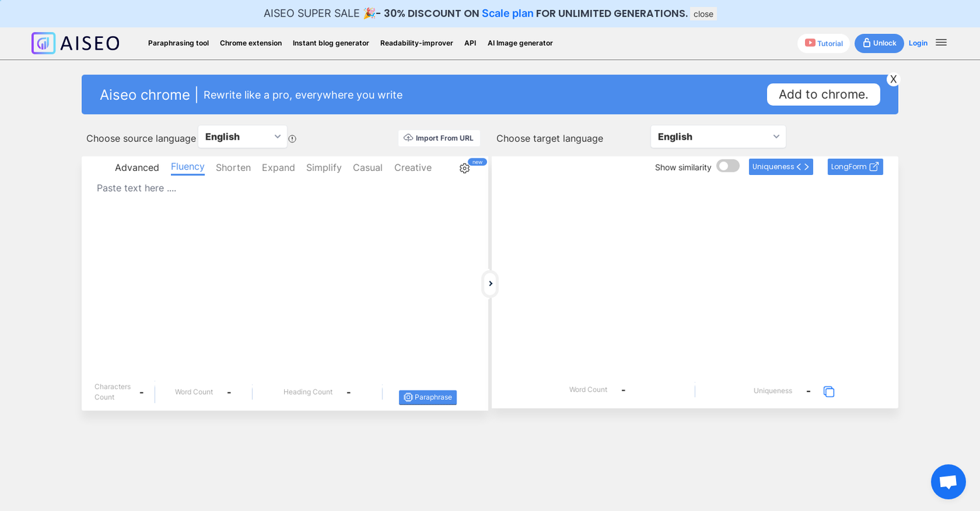This screenshot has width=980, height=511.
Task: Close the Aiseo chrome banner
Action: pyautogui.click(x=893, y=79)
